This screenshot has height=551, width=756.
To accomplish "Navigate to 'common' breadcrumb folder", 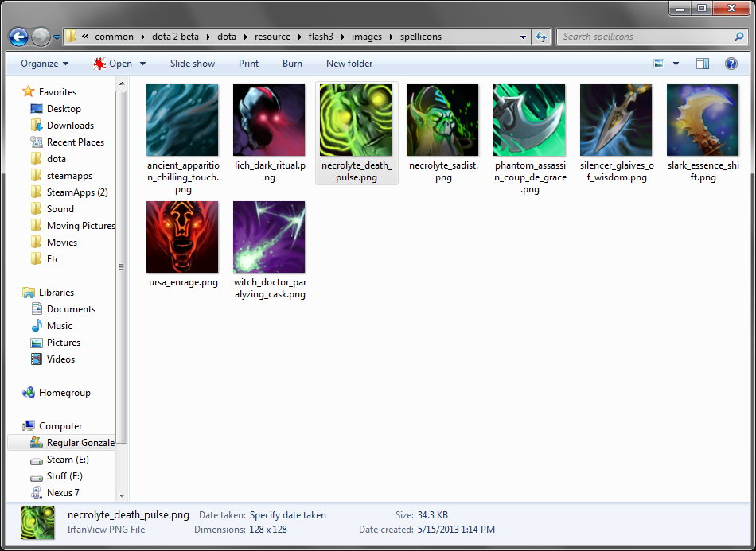I will pyautogui.click(x=114, y=37).
